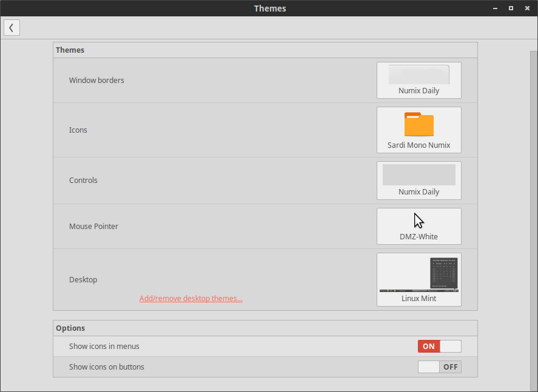
Task: Open the Mouse Pointer theme selector
Action: pos(419,226)
